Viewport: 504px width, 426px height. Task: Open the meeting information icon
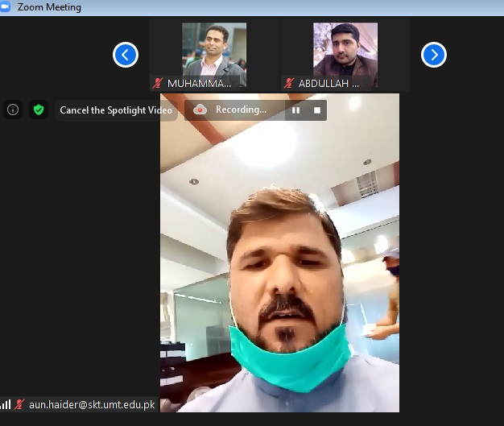click(12, 110)
